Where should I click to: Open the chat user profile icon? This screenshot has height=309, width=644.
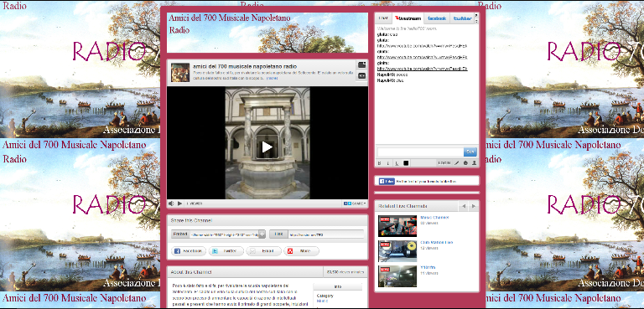474,163
